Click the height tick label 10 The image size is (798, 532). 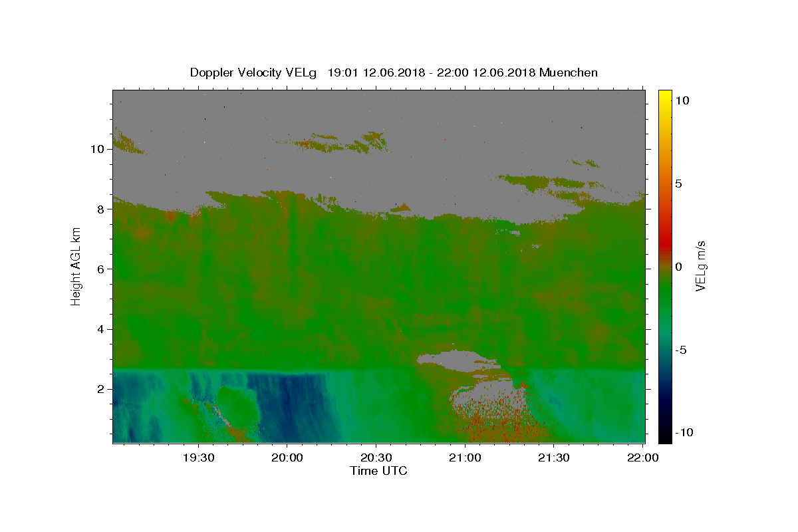point(98,149)
